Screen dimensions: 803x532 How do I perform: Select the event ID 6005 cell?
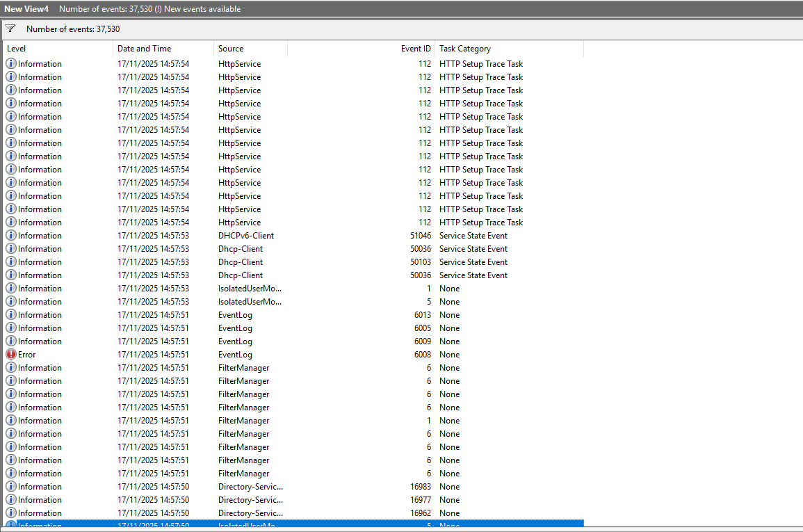point(423,328)
